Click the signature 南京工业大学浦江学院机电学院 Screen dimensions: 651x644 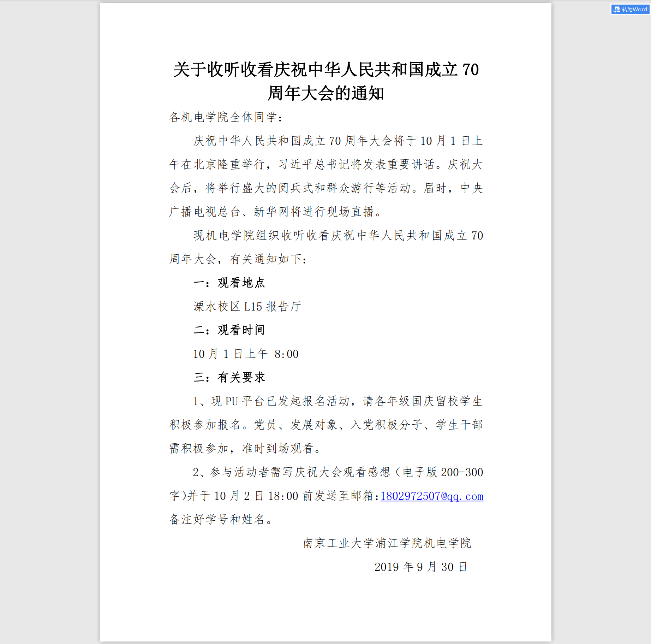[387, 543]
